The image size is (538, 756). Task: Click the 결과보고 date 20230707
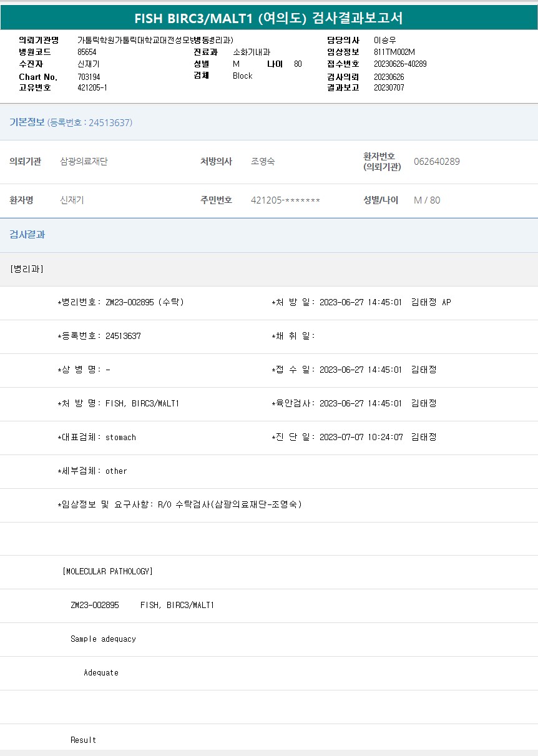(389, 87)
